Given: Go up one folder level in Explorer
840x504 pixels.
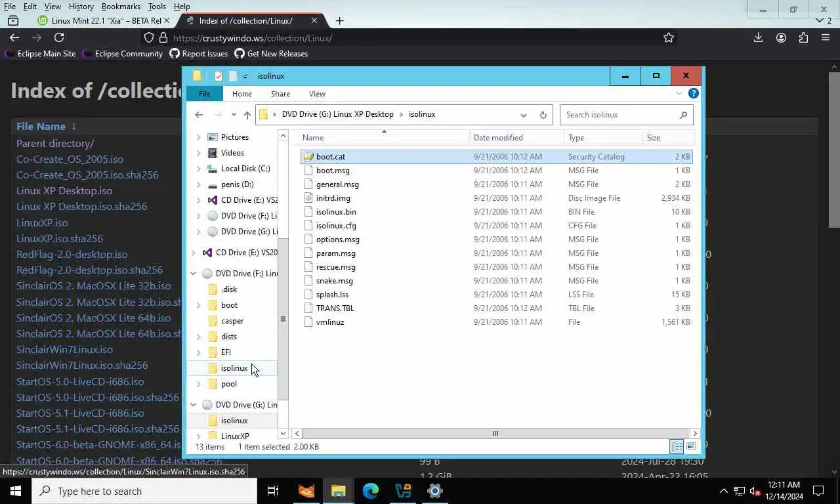Looking at the screenshot, I should click(x=247, y=115).
